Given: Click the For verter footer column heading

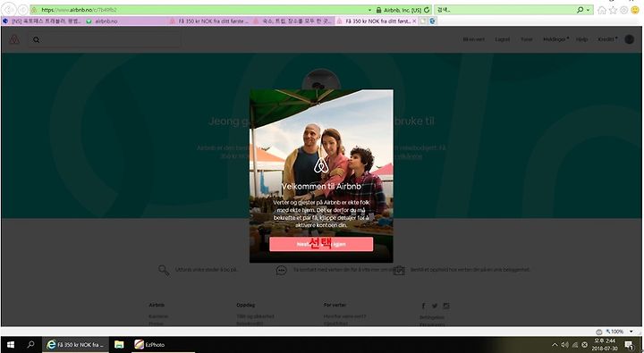Looking at the screenshot, I should point(335,305).
